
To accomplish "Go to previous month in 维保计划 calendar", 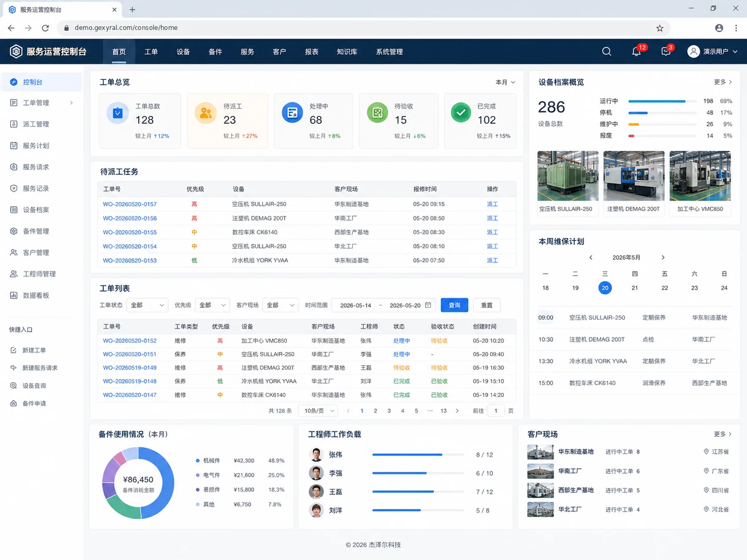I will (x=591, y=257).
